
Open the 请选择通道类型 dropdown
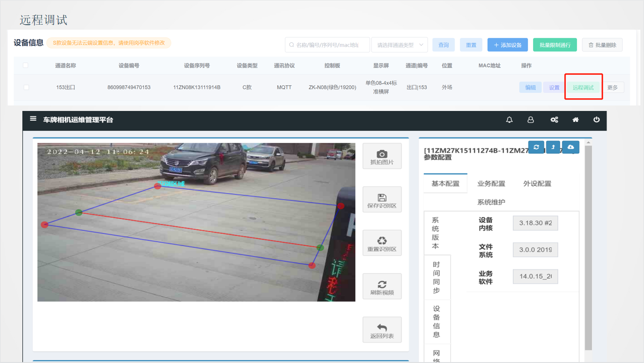tap(399, 45)
